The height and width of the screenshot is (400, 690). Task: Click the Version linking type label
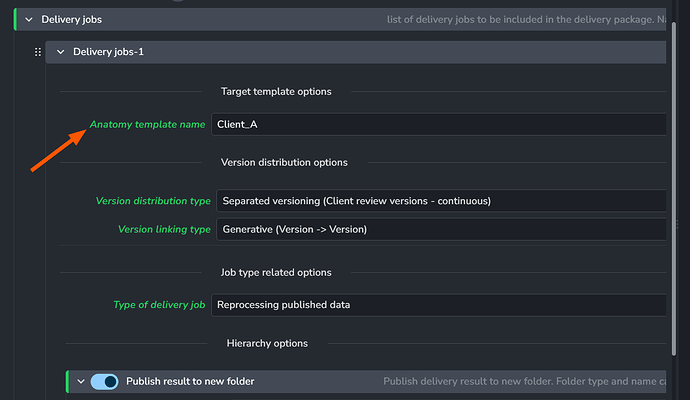coord(164,229)
